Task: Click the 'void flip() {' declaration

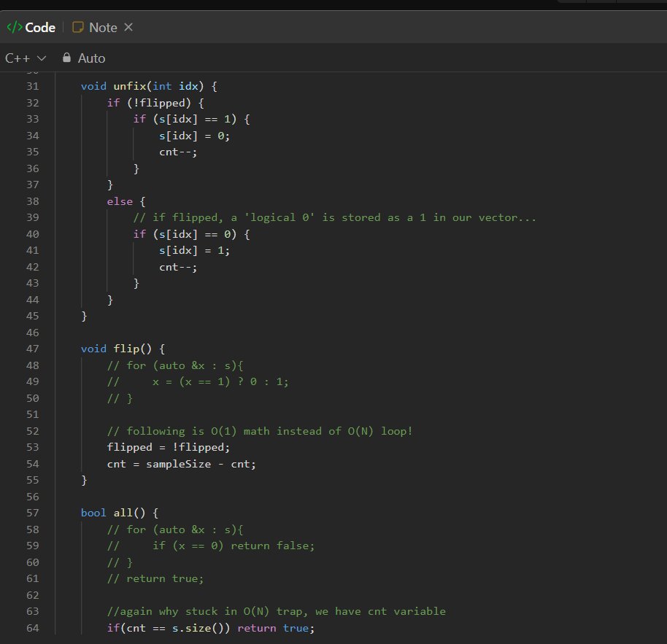Action: pyautogui.click(x=123, y=349)
